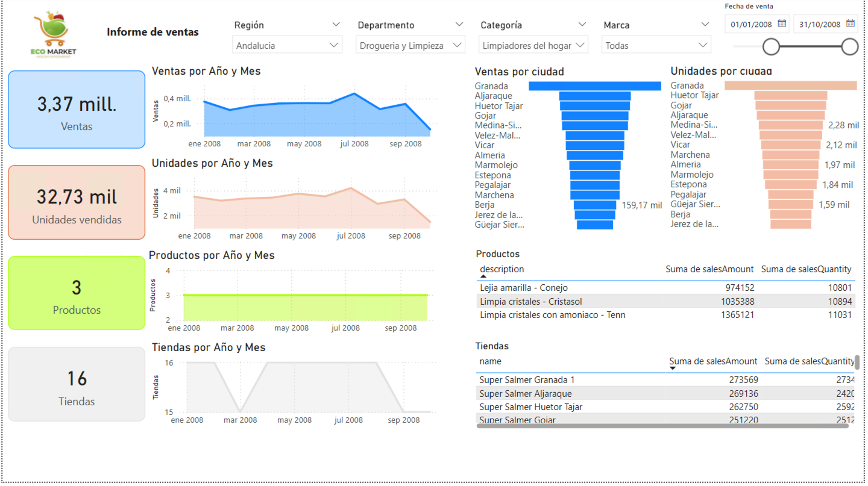This screenshot has width=868, height=486.
Task: Click the Tiendas table vertical scrollbar
Action: coord(857,362)
